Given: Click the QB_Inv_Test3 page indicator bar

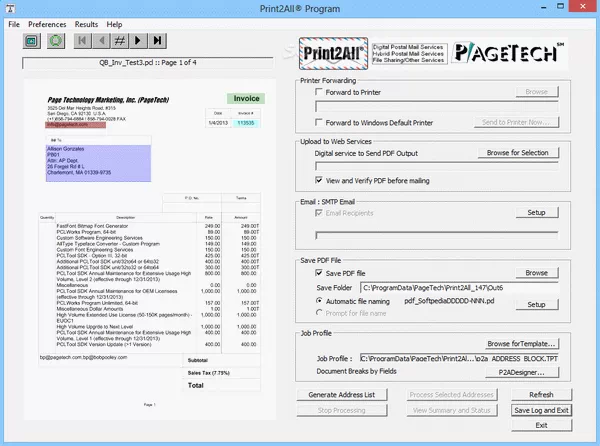Looking at the screenshot, I should coord(148,63).
